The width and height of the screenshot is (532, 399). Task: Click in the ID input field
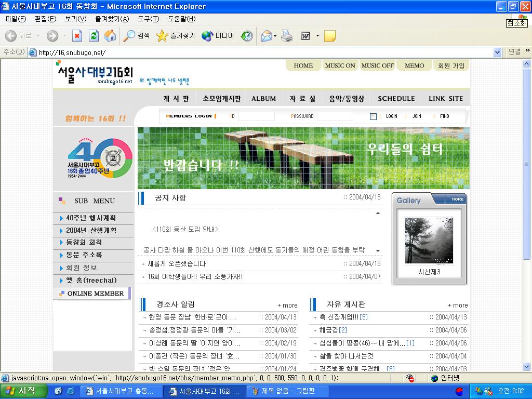tap(257, 116)
